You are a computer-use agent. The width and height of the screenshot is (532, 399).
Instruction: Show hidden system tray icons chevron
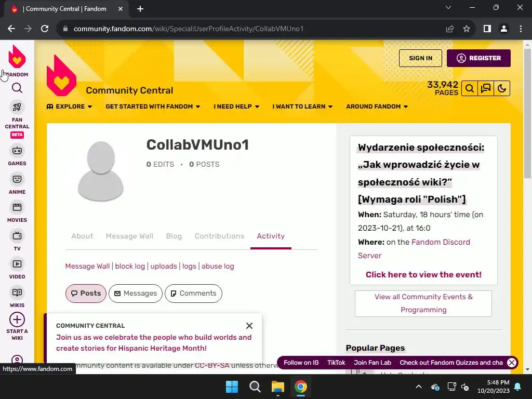click(x=419, y=387)
